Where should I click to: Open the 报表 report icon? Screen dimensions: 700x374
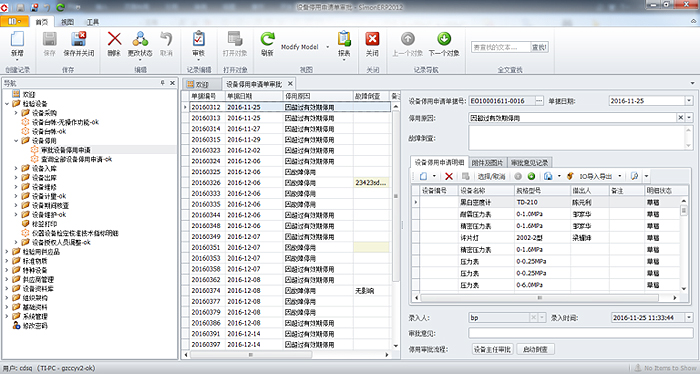(344, 39)
